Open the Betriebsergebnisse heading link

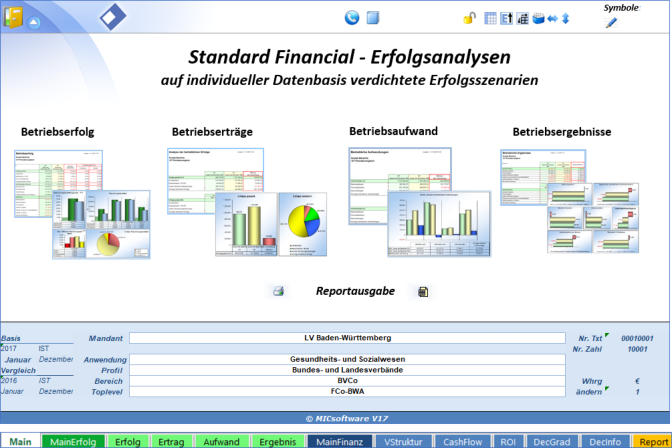click(561, 131)
